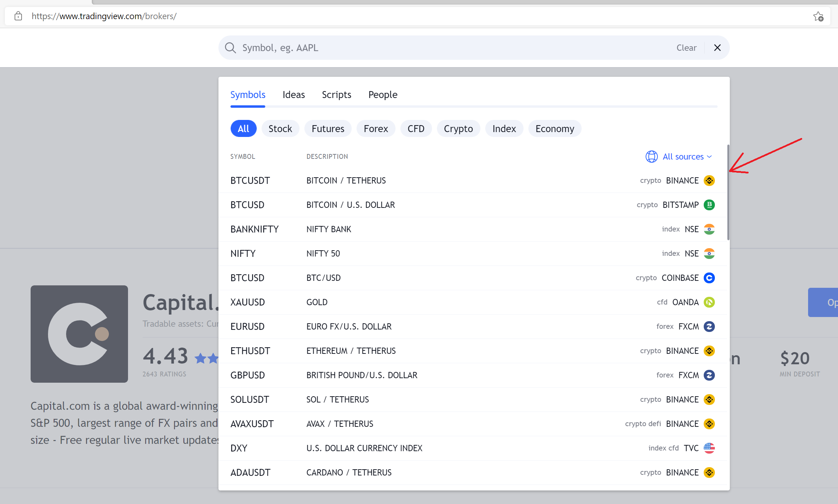Click the Clear link in the search field

coord(686,48)
